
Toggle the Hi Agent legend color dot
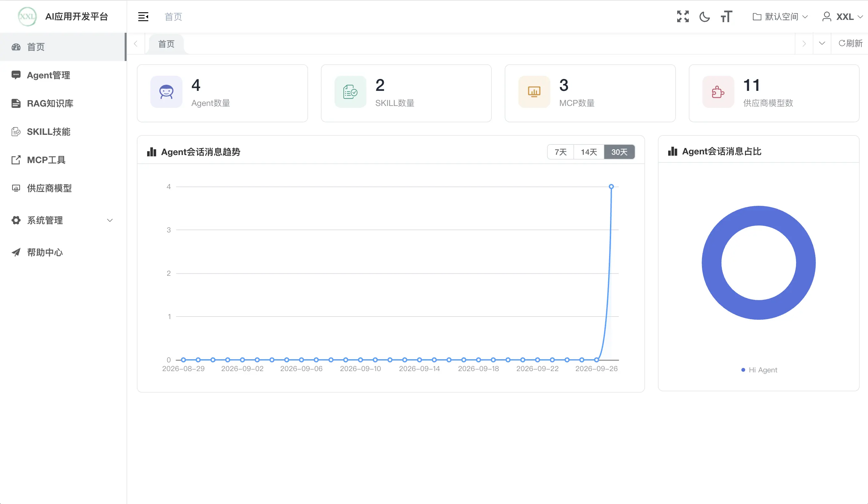tap(743, 370)
